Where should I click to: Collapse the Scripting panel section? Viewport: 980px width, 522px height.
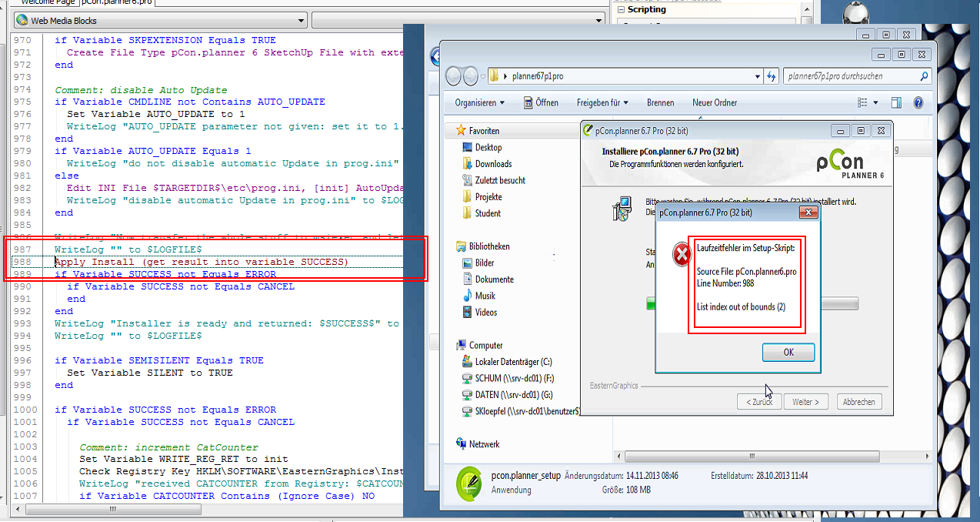(x=622, y=9)
